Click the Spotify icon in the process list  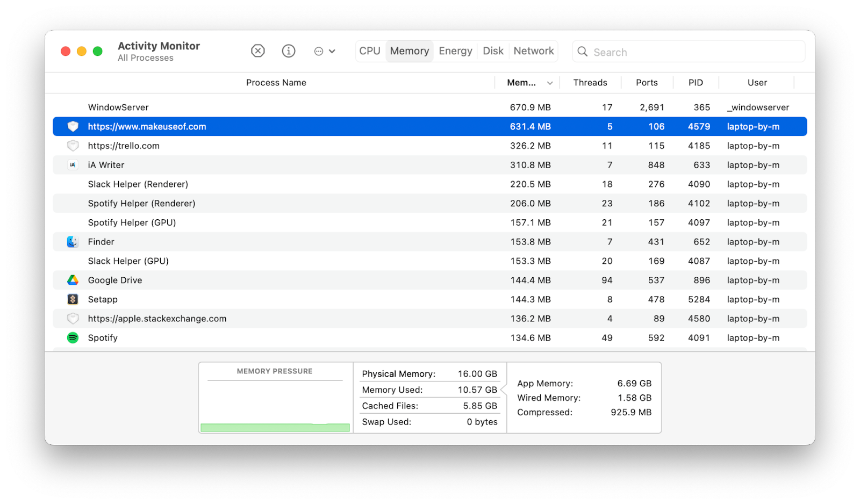[x=73, y=337]
